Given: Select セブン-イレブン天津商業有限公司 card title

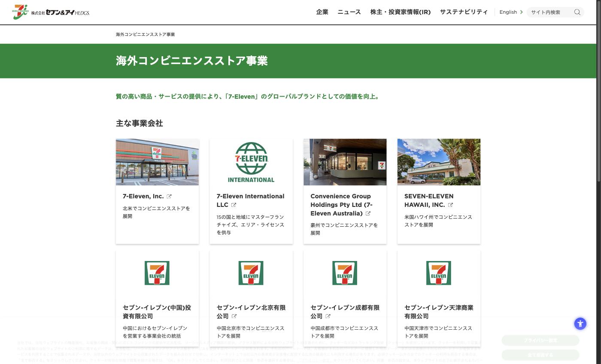Looking at the screenshot, I should click(439, 312).
